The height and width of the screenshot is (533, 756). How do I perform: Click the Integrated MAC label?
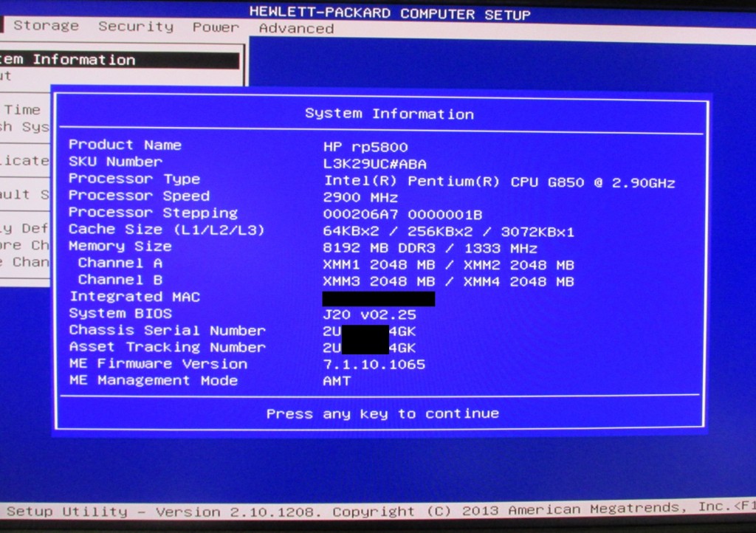pyautogui.click(x=134, y=297)
